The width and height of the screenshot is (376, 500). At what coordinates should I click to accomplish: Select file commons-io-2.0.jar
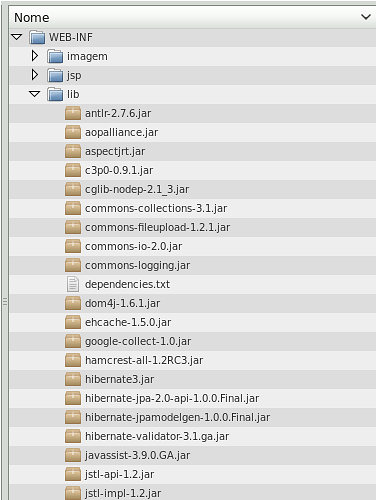click(x=133, y=246)
